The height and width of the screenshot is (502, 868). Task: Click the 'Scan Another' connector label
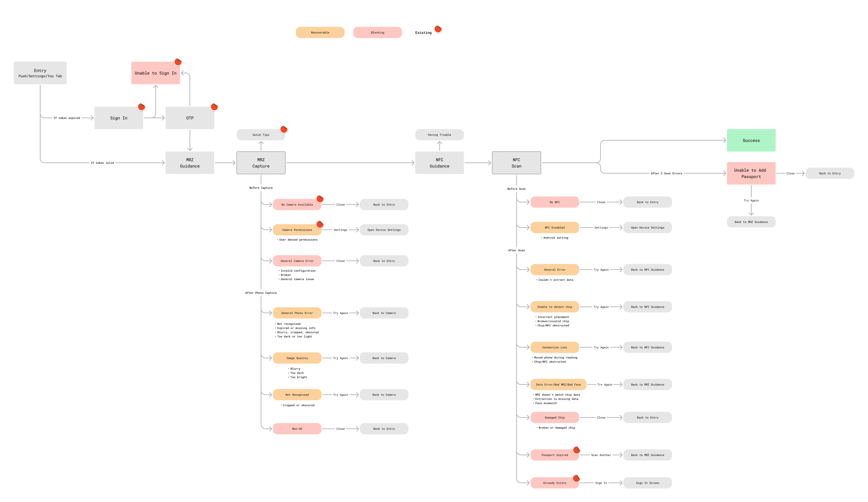(x=601, y=455)
